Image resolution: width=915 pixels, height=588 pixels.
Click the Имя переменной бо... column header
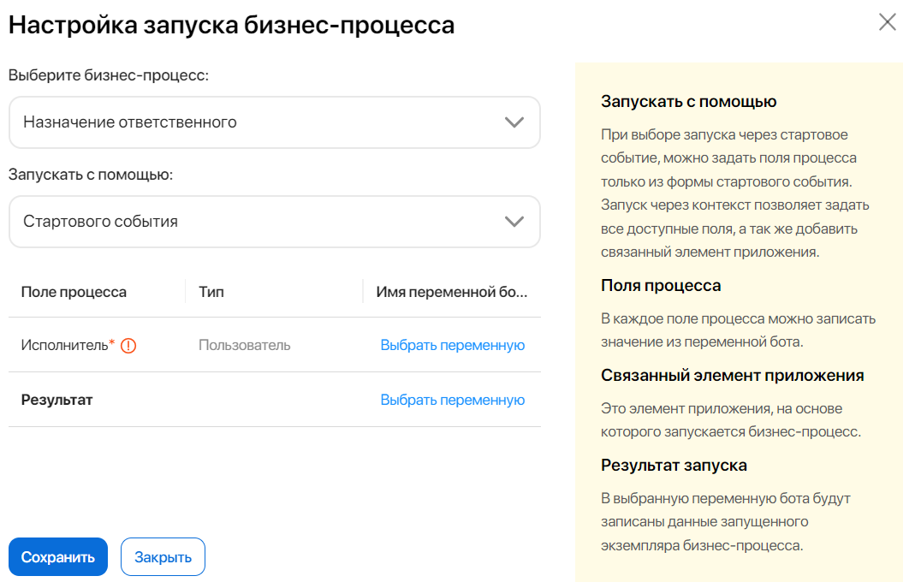coord(452,292)
